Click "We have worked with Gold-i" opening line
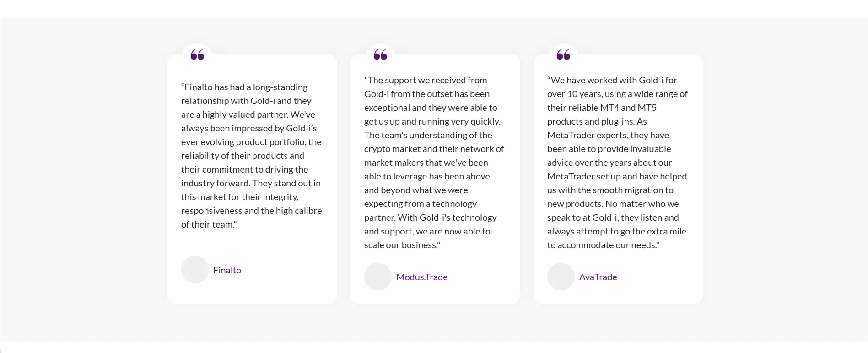This screenshot has height=353, width=868. [x=612, y=80]
